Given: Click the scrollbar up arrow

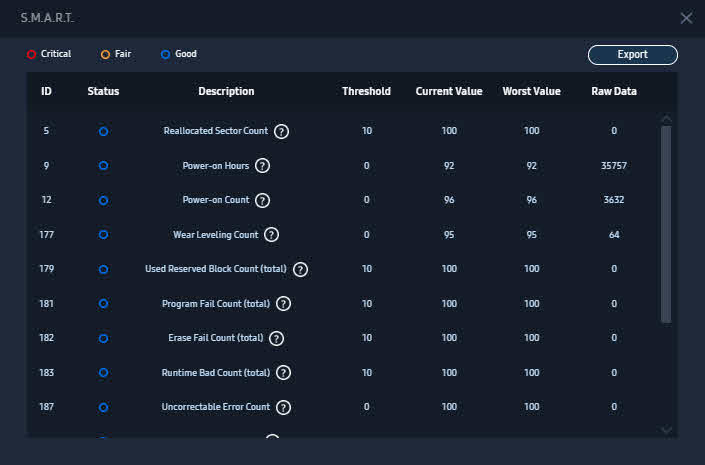Looking at the screenshot, I should point(667,119).
